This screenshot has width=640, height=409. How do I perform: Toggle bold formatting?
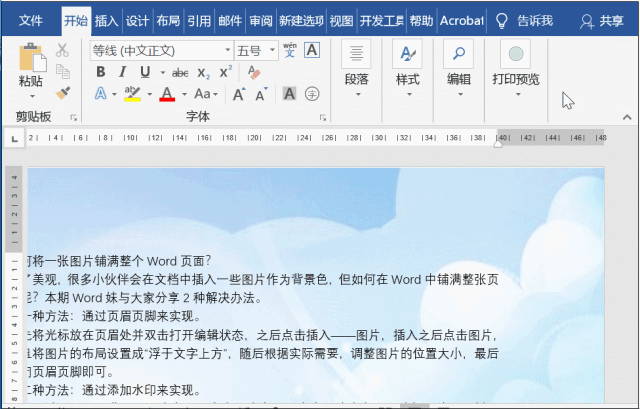[x=101, y=72]
